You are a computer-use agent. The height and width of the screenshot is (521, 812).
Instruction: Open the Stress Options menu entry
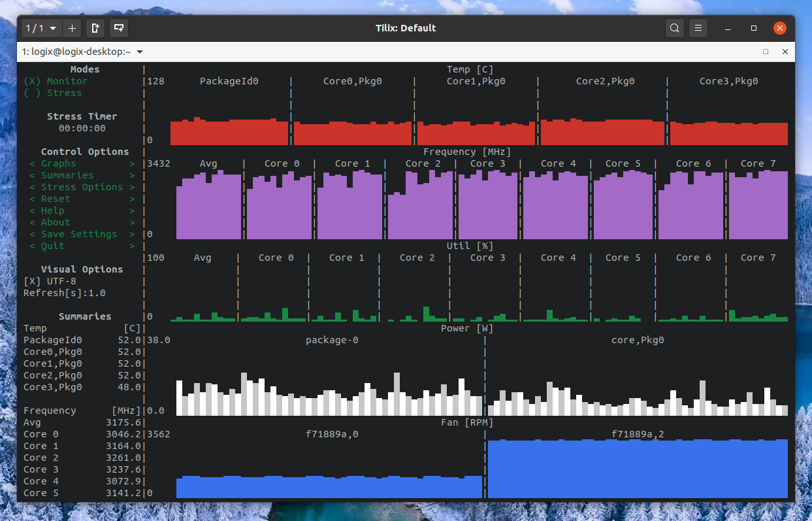81,187
